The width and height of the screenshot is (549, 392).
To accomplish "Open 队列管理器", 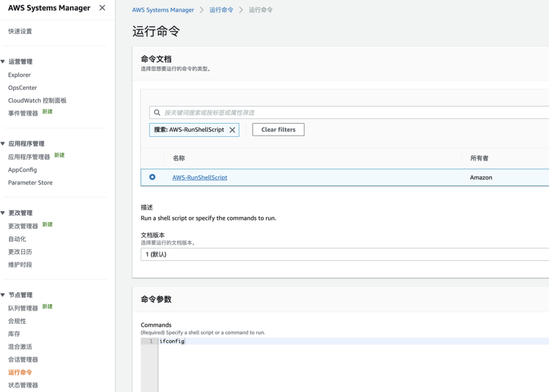I will (x=23, y=308).
